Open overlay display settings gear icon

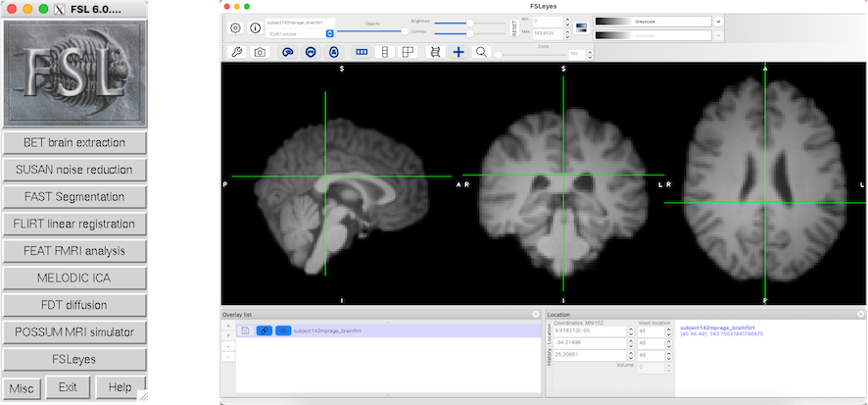235,27
